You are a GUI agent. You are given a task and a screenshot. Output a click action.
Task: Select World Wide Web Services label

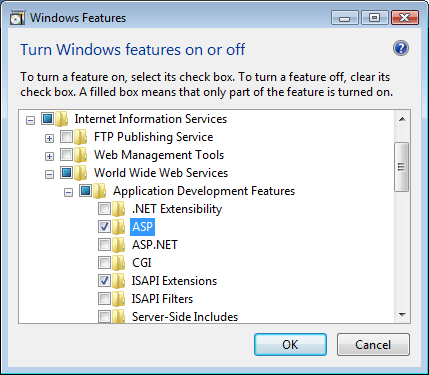pyautogui.click(x=161, y=173)
